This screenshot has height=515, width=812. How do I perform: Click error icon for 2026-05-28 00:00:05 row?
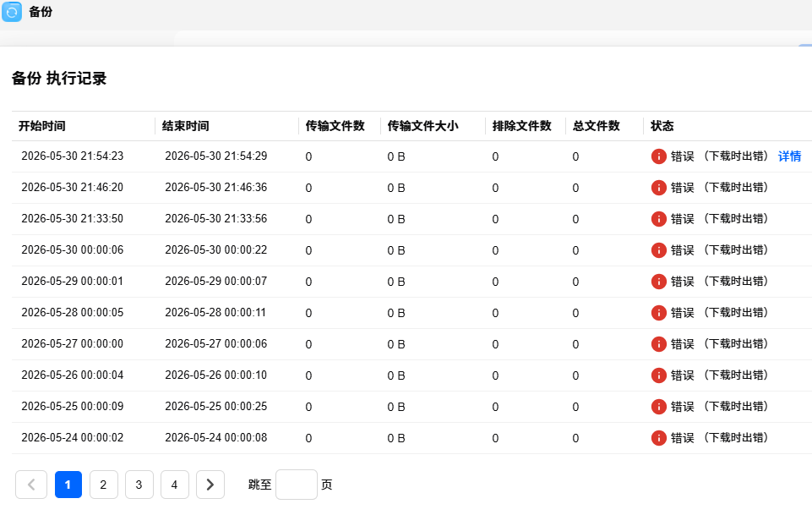659,313
